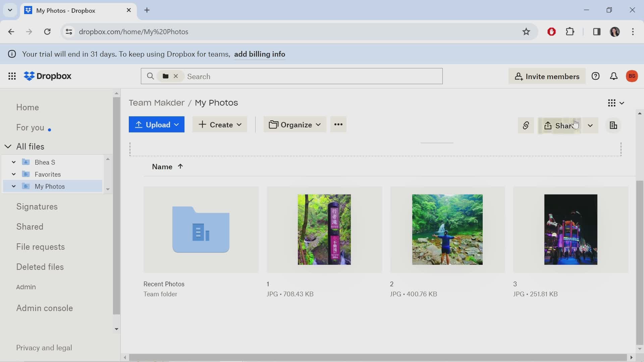The height and width of the screenshot is (362, 644).
Task: Open For you in the sidebar
Action: click(30, 128)
